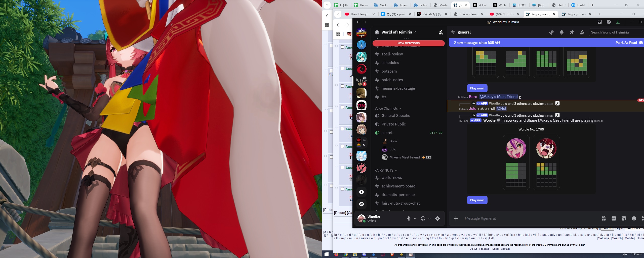Switch to the /vg/ - /sora/ tab

coord(577,14)
